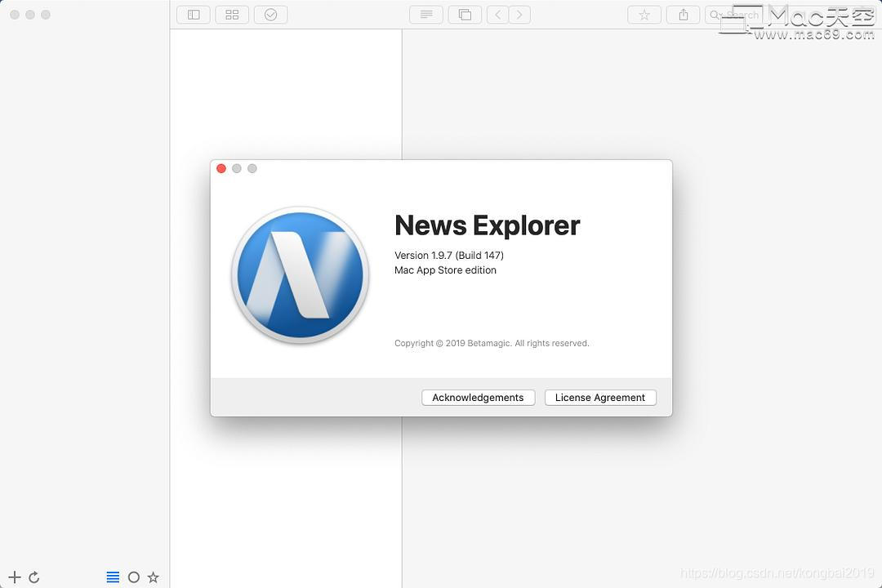Open the License Agreement button
Screen dimensions: 882x588
point(600,397)
